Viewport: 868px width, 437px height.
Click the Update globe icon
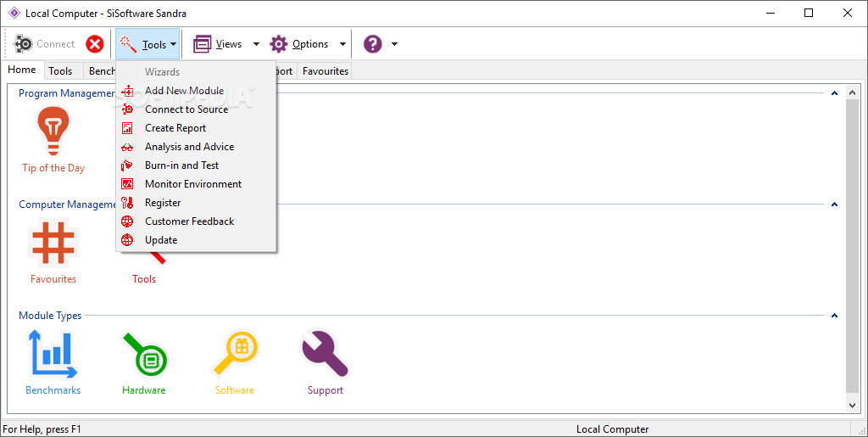click(x=127, y=240)
